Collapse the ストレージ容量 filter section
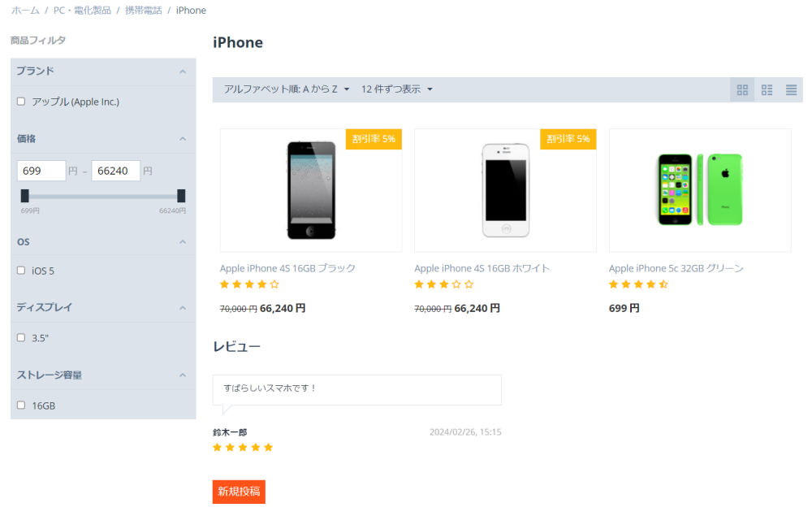This screenshot has width=812, height=516. pos(183,375)
